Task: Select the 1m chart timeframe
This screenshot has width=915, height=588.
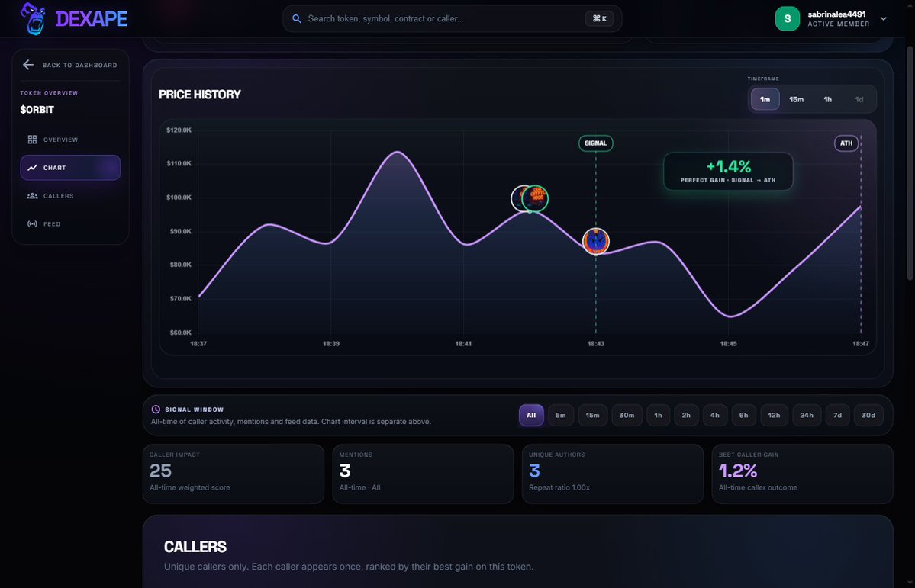Action: (765, 99)
